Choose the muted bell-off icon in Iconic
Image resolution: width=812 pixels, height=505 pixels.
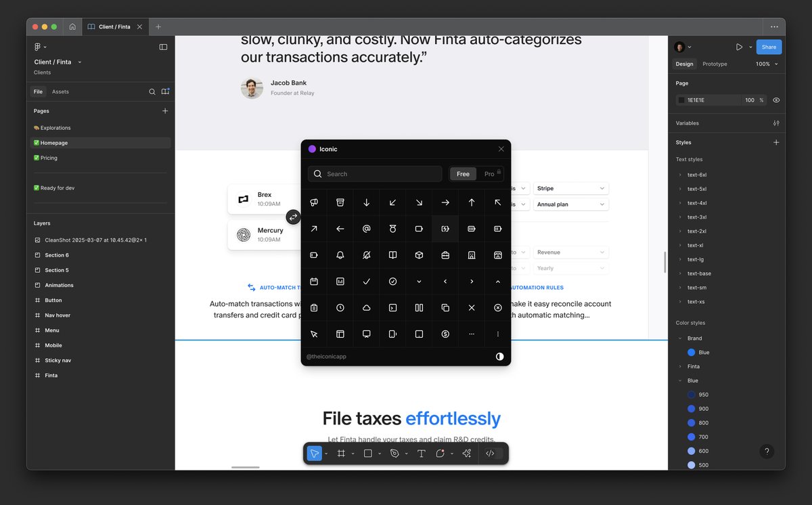367,255
